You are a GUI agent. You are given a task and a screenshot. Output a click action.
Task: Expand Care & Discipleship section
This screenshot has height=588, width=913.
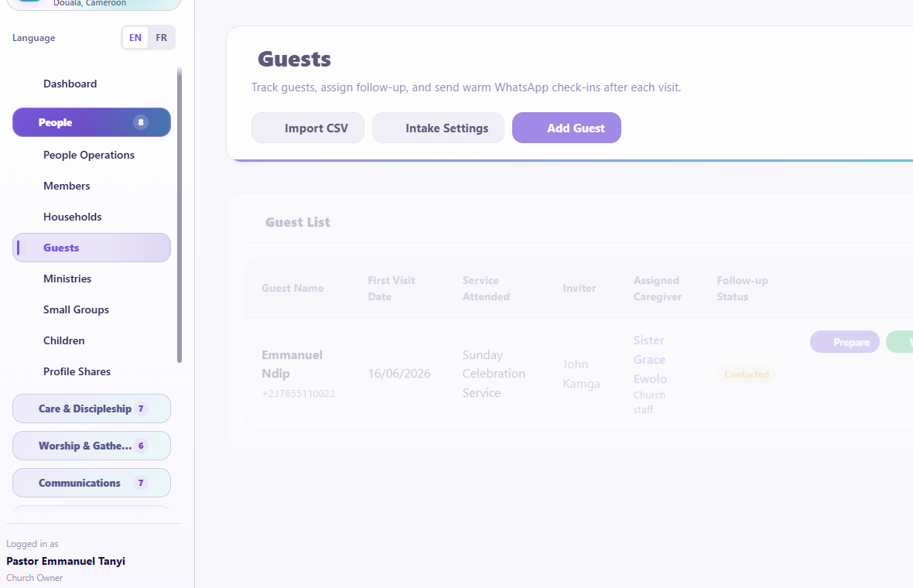coord(91,409)
